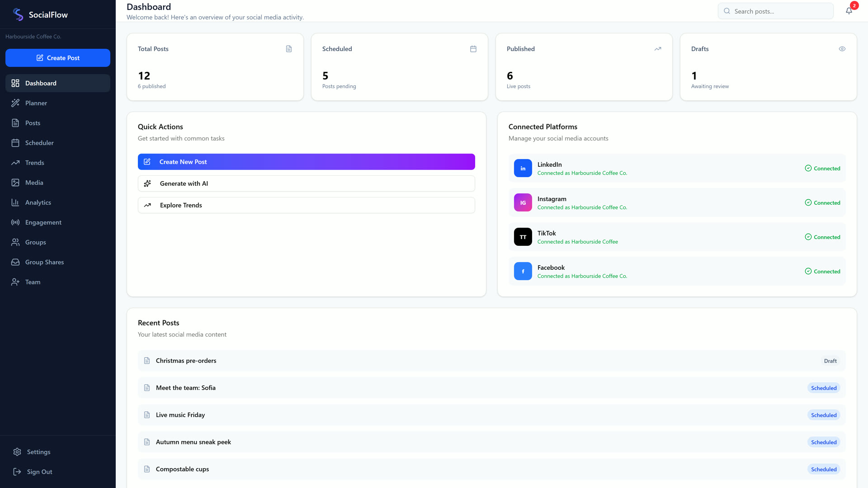Image resolution: width=868 pixels, height=488 pixels.
Task: Open the Autumn menu sneak peek post
Action: [492, 442]
